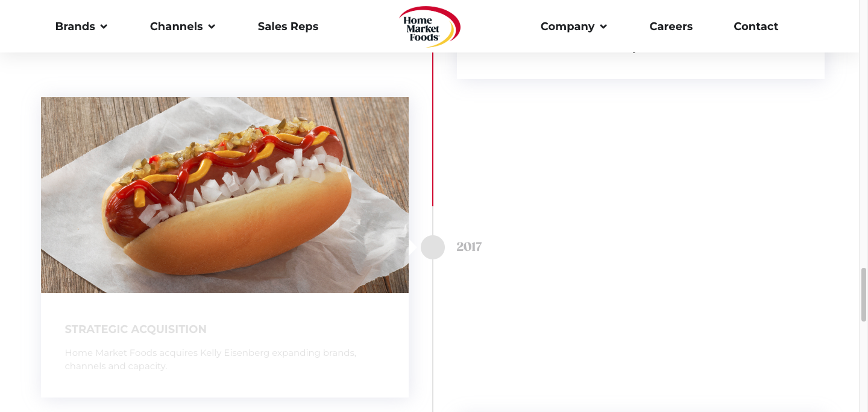Viewport: 868px width, 412px height.
Task: Click the Kelly Eisenberg acquisition description text
Action: 210,359
